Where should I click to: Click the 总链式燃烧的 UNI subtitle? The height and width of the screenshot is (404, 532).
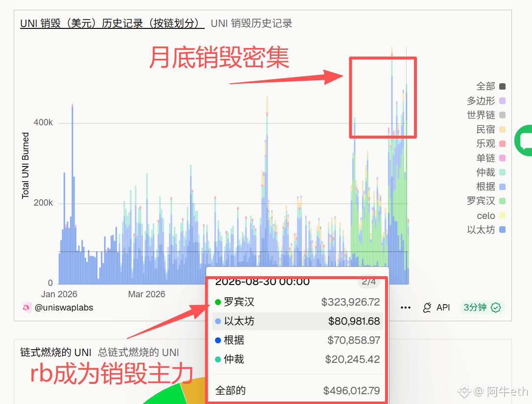[x=139, y=353]
